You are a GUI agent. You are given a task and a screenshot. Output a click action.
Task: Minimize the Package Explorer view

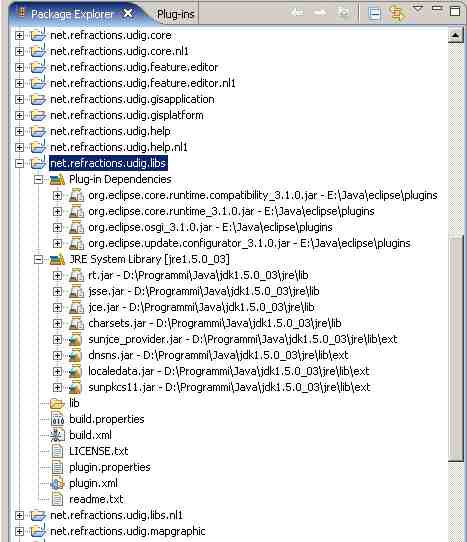point(437,8)
